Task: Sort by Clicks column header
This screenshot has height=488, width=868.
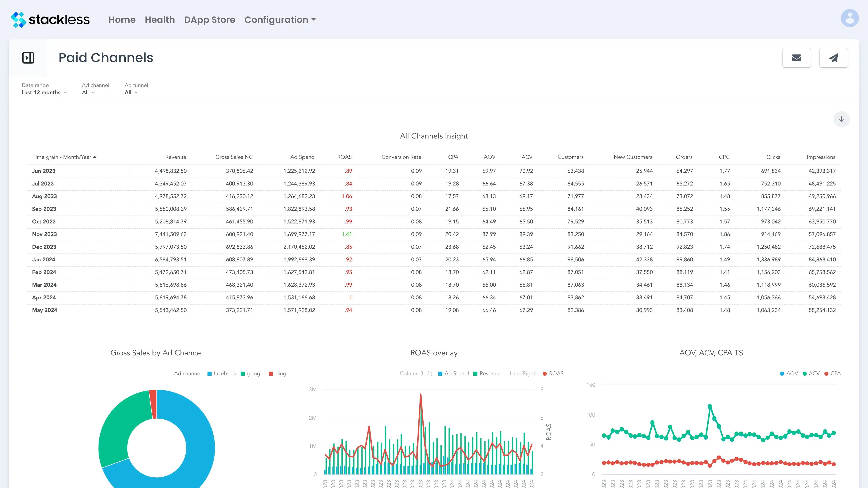Action: (773, 157)
